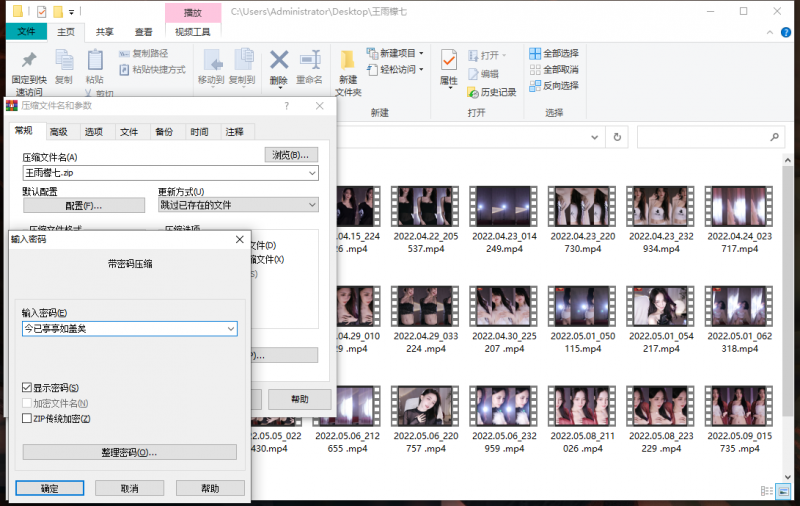
Task: Expand the 输入密码 field dropdown arrow
Action: pos(231,329)
